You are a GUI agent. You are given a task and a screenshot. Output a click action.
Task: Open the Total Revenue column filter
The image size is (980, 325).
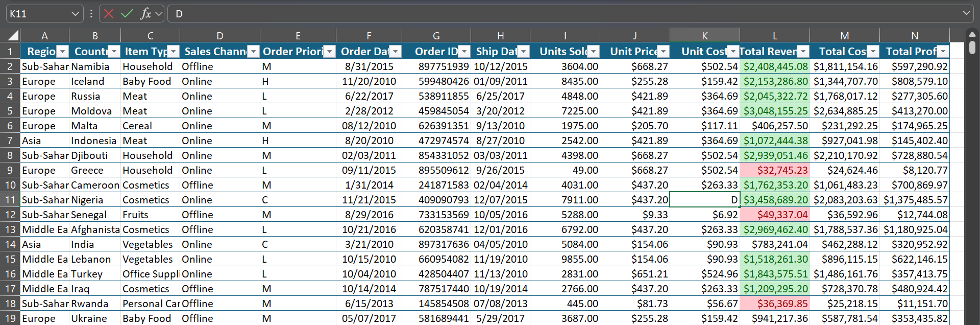pos(803,52)
